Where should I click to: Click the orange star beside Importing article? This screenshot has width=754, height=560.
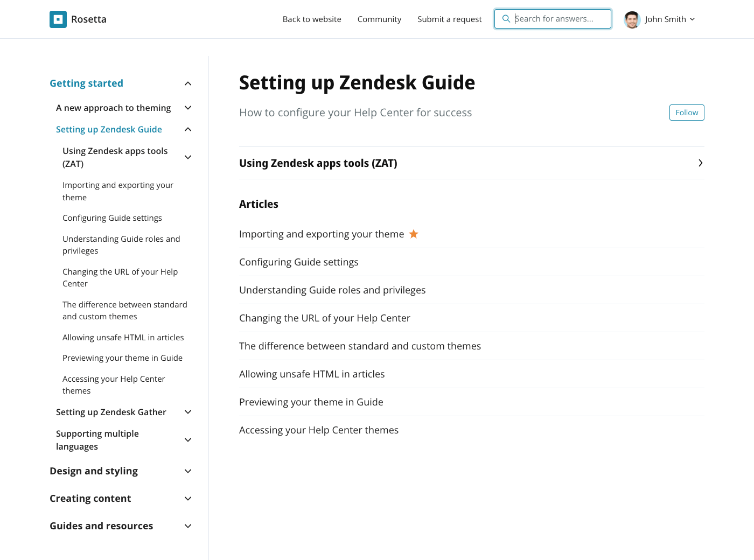(x=414, y=234)
